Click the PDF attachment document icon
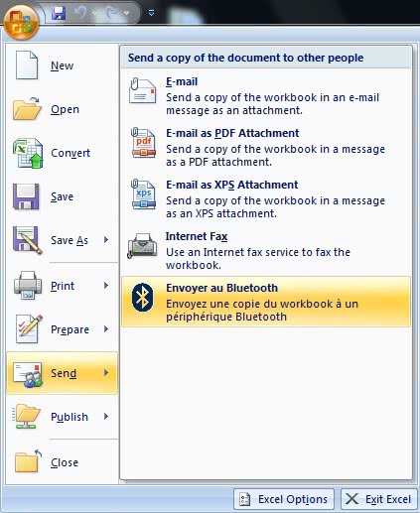Image resolution: width=420 pixels, height=513 pixels. [x=143, y=143]
